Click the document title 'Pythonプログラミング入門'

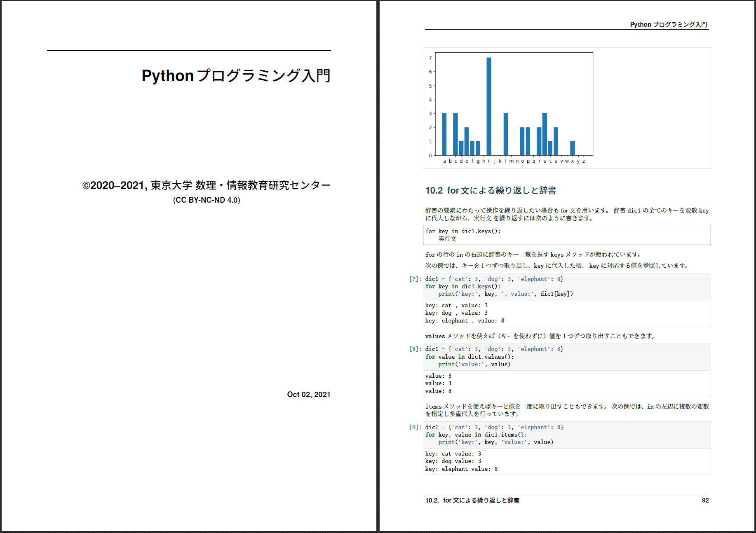click(x=236, y=75)
